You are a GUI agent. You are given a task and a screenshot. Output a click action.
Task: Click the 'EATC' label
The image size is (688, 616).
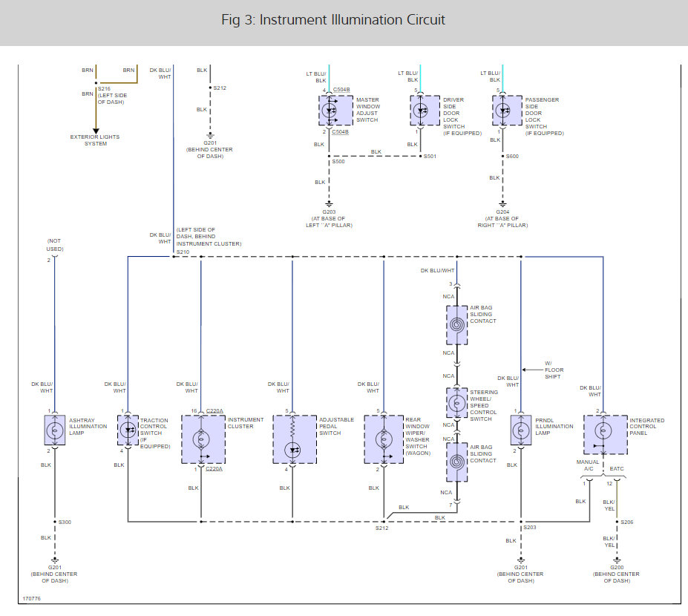pos(617,468)
